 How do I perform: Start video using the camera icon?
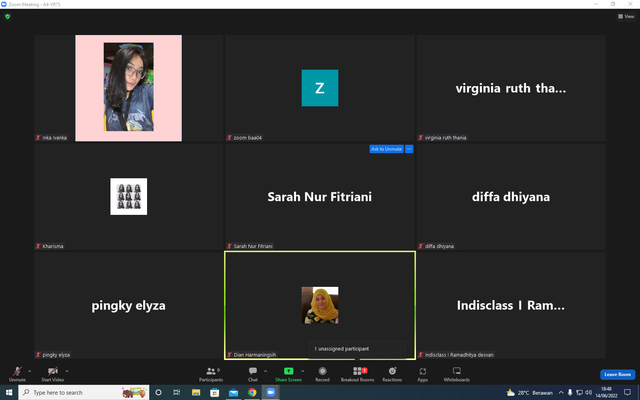coord(53,373)
